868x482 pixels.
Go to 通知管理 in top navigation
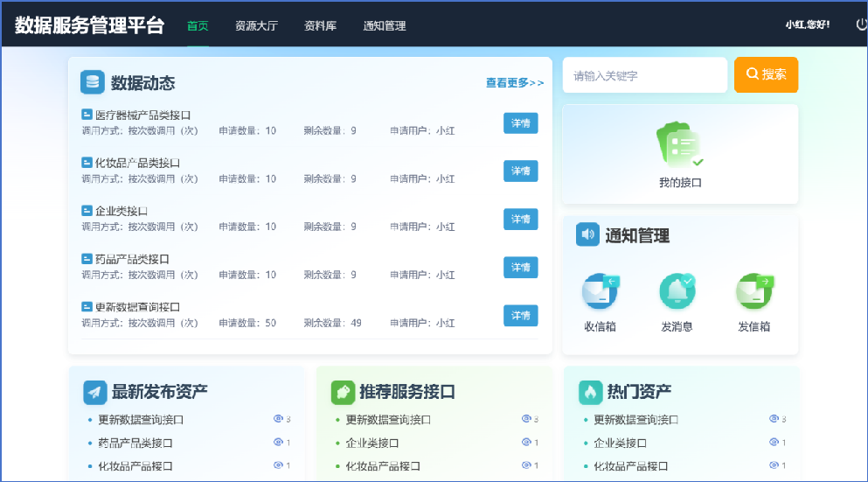point(385,25)
